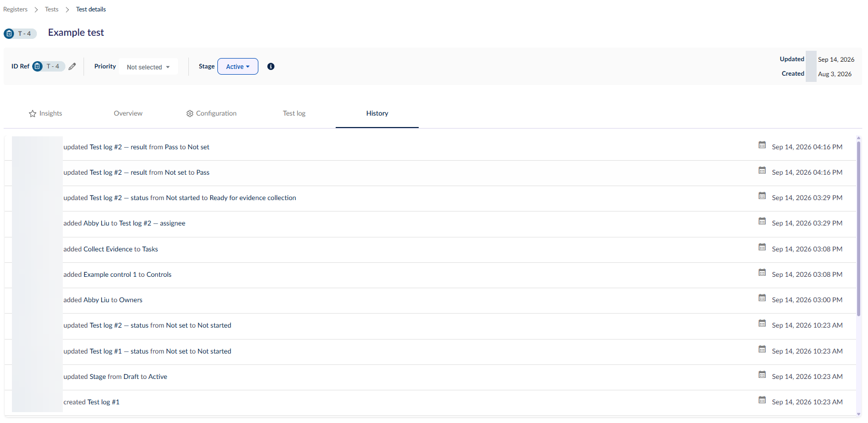Click calendar icon for Draft to Active entry
The height and width of the screenshot is (423, 868).
tap(762, 375)
